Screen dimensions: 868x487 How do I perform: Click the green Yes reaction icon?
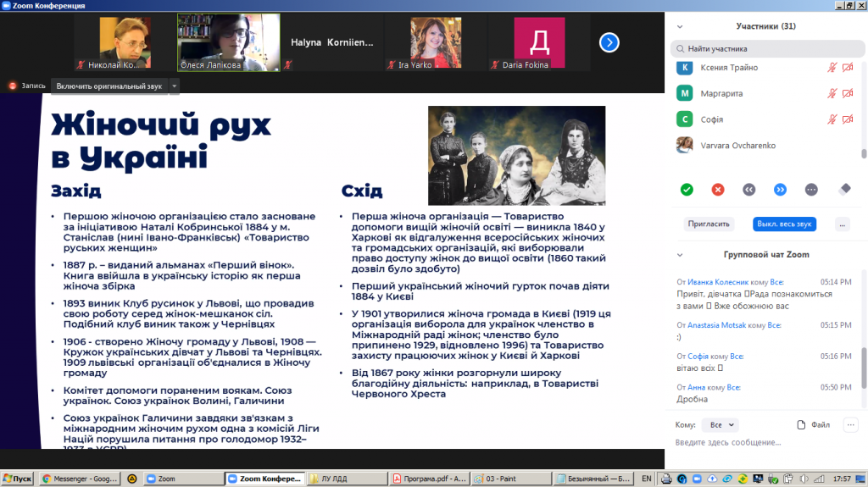click(687, 190)
